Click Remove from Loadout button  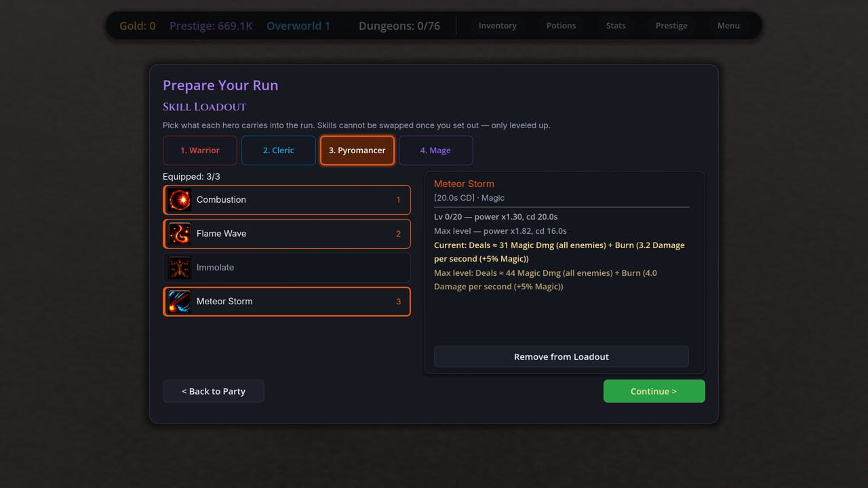pos(561,357)
